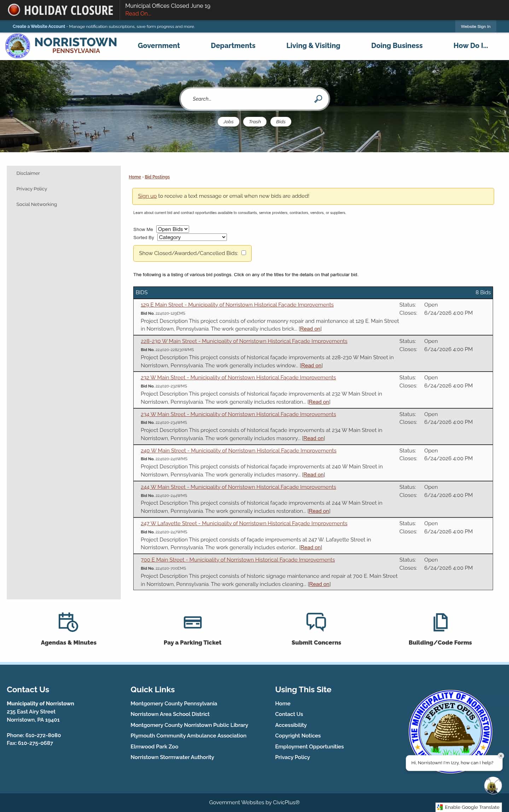Open 244 W Main Street bid title
Viewport: 509px width, 812px height.
tap(238, 487)
